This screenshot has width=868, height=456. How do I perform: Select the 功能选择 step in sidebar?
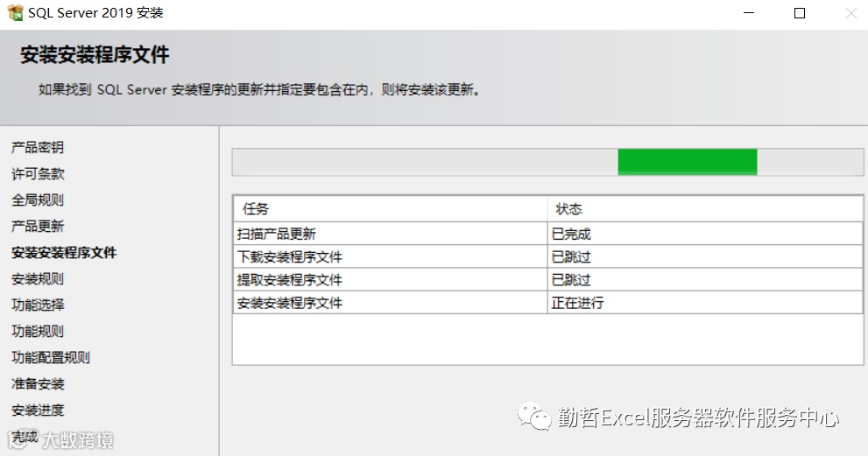(x=38, y=305)
